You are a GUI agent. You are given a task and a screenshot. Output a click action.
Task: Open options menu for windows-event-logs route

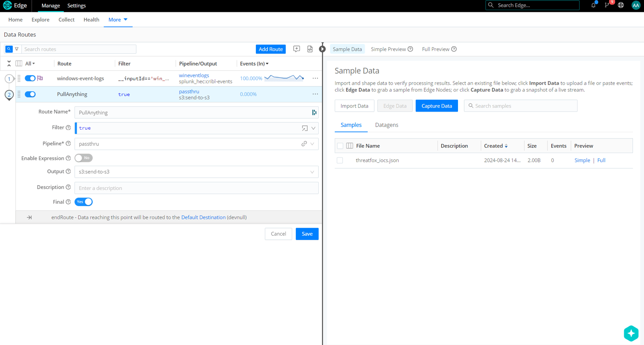click(x=315, y=78)
